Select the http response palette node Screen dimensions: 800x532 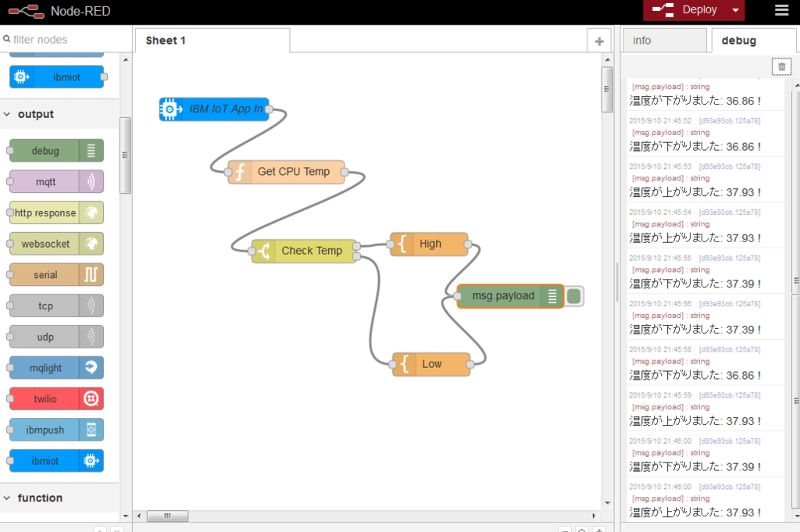pyautogui.click(x=56, y=212)
